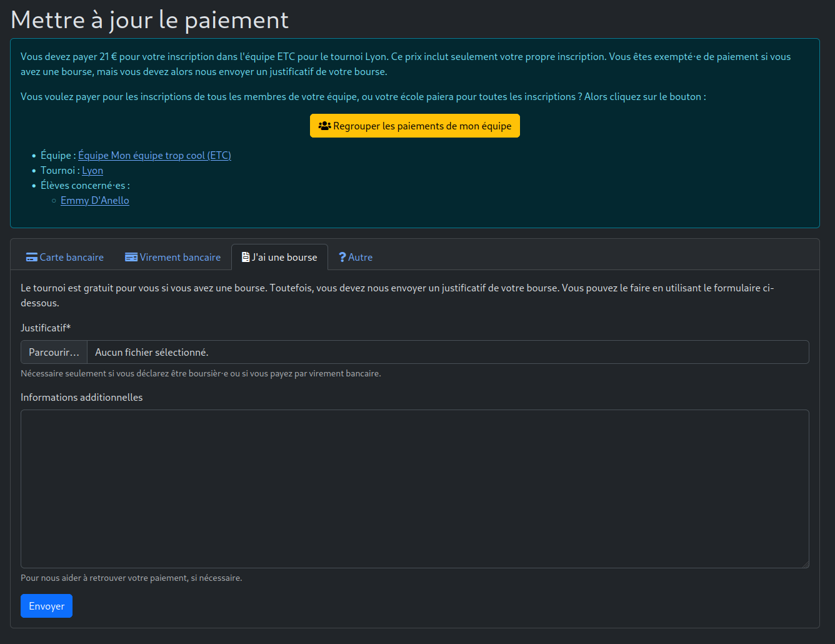835x644 pixels.
Task: Click the question mark icon on Autre tab
Action: tap(342, 257)
